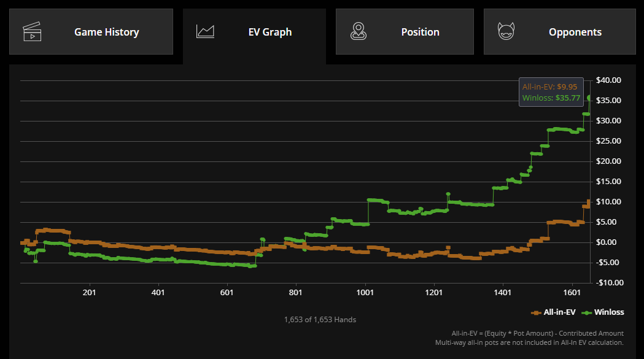Click the 1001 x-axis label
644x359 pixels.
click(x=365, y=293)
